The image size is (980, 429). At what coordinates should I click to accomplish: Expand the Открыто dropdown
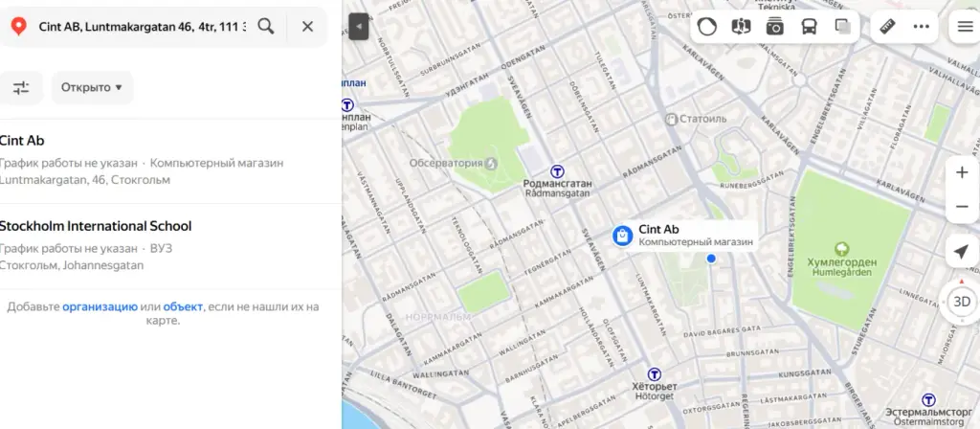click(x=92, y=87)
